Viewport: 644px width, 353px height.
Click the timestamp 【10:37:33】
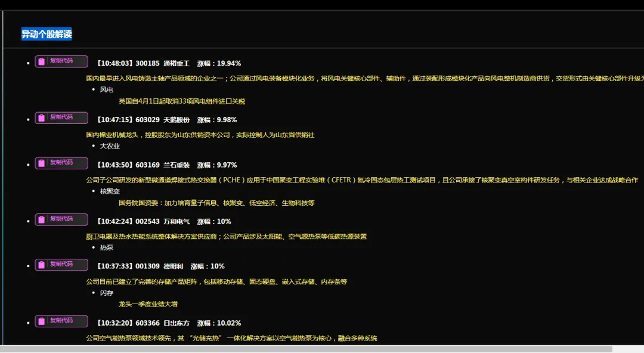[114, 266]
